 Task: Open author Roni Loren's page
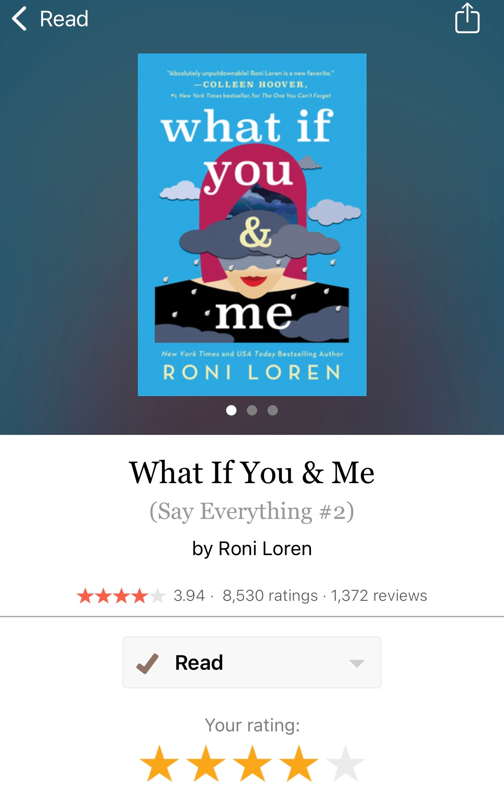pos(265,549)
